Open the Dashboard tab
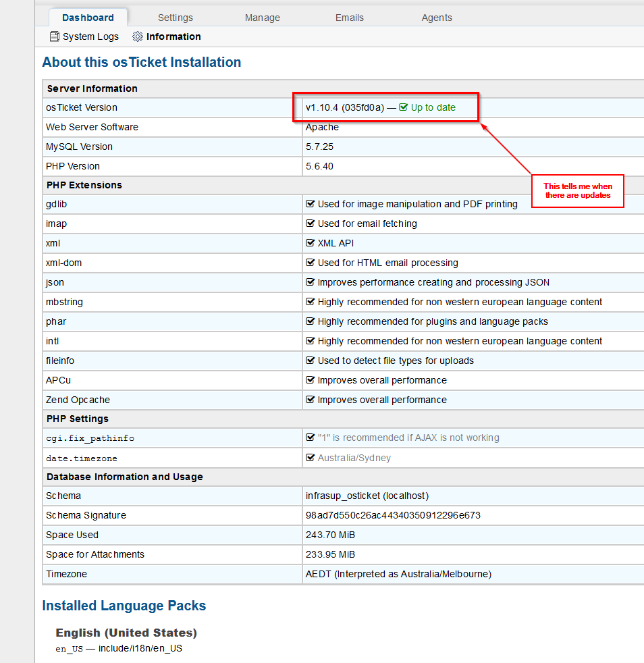This screenshot has width=644, height=663. pyautogui.click(x=88, y=18)
